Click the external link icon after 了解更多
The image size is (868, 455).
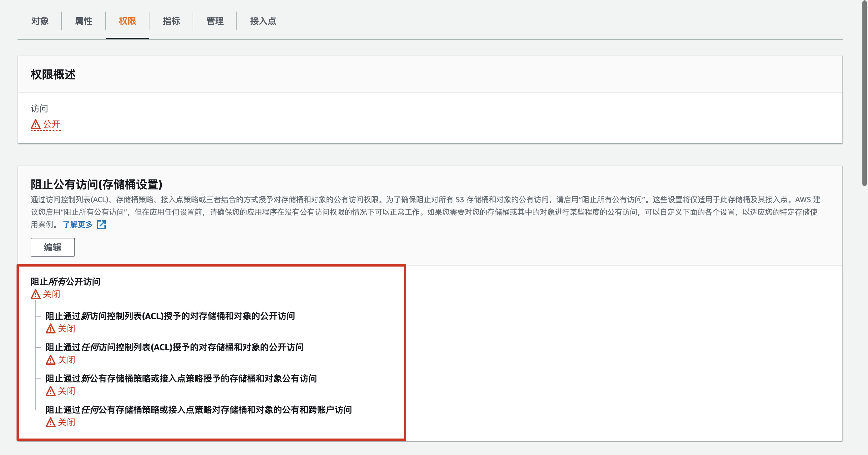tap(101, 225)
